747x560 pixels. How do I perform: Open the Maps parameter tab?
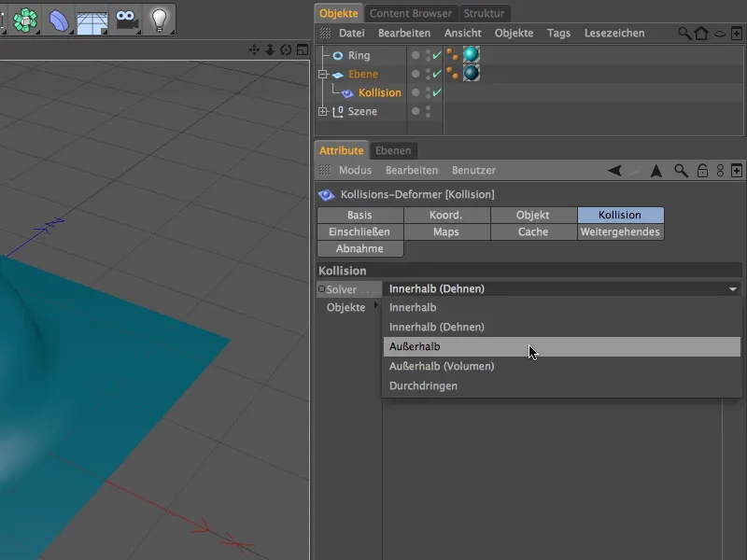tap(446, 231)
